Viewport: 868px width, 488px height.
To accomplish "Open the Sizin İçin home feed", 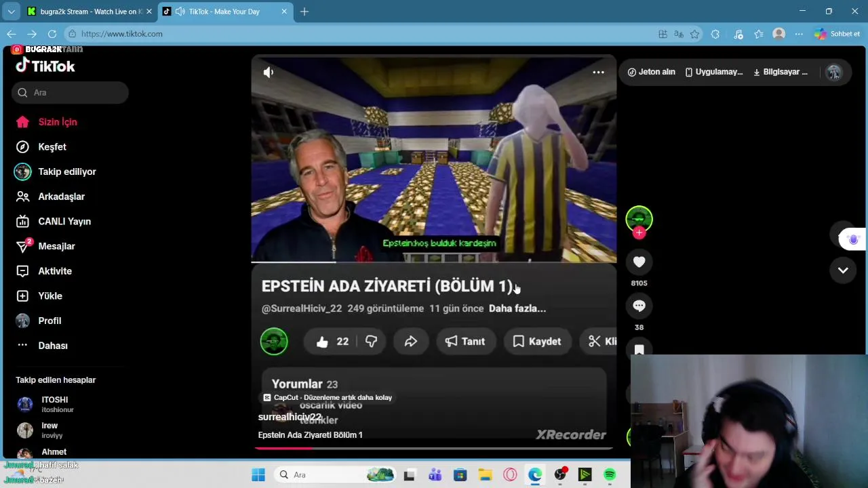I will click(x=46, y=122).
